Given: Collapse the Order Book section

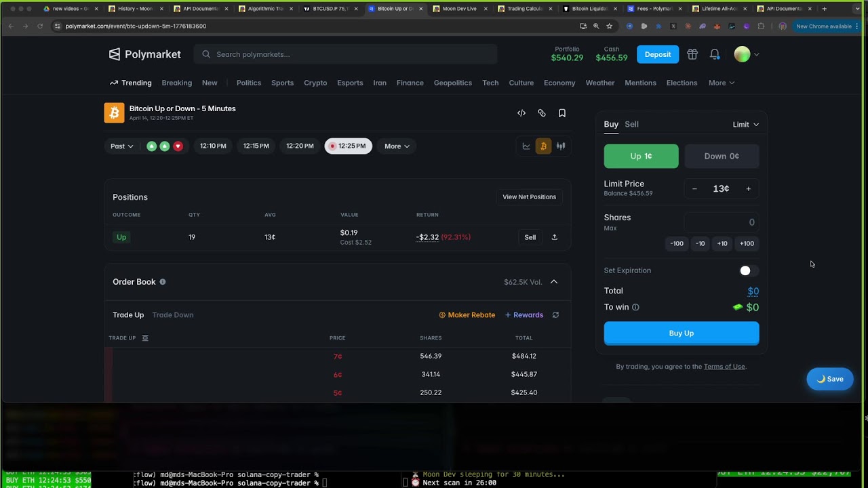Looking at the screenshot, I should tap(554, 282).
